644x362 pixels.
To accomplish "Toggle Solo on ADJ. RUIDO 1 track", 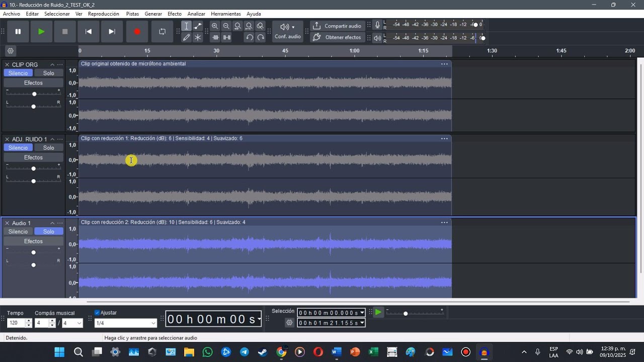I will point(49,148).
